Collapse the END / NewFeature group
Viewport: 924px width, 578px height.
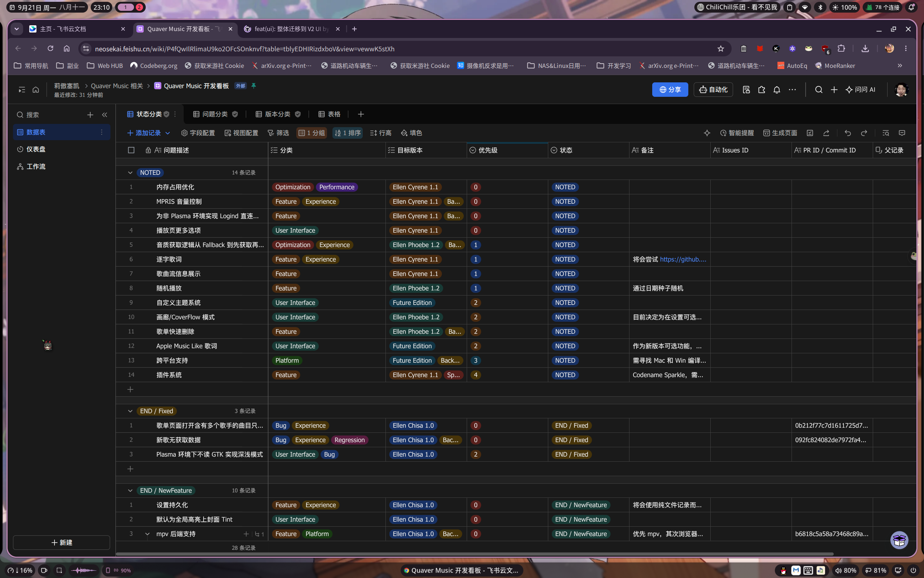(130, 491)
